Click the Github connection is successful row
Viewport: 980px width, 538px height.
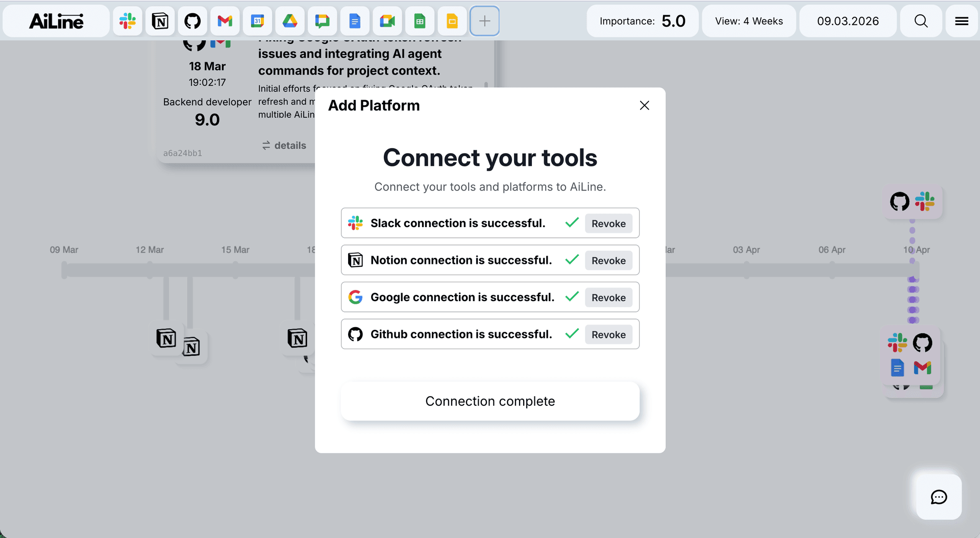[490, 334]
